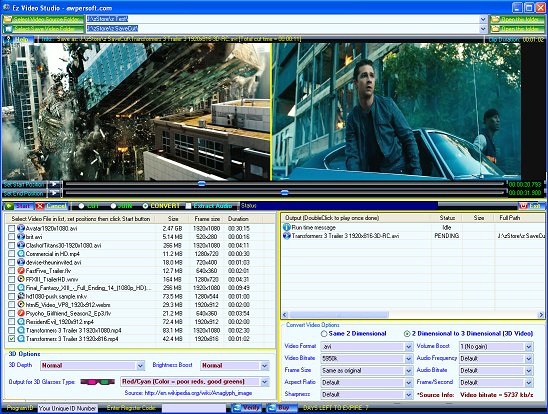
Task: Click the Select Save Video Folder button
Action: click(x=43, y=29)
